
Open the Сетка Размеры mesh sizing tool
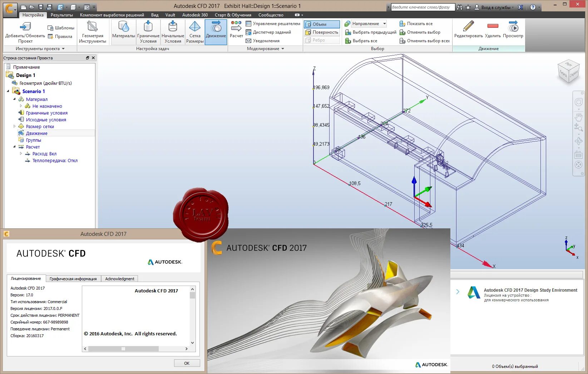(x=195, y=32)
